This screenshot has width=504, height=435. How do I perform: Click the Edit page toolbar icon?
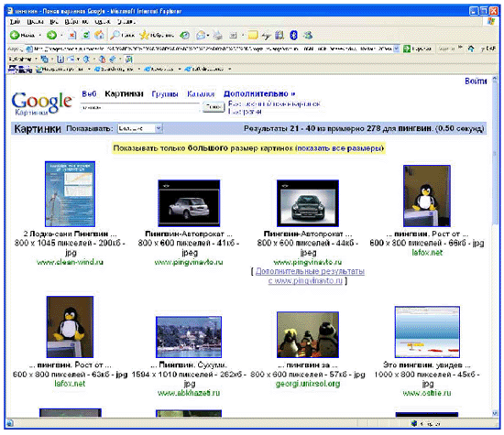point(233,35)
